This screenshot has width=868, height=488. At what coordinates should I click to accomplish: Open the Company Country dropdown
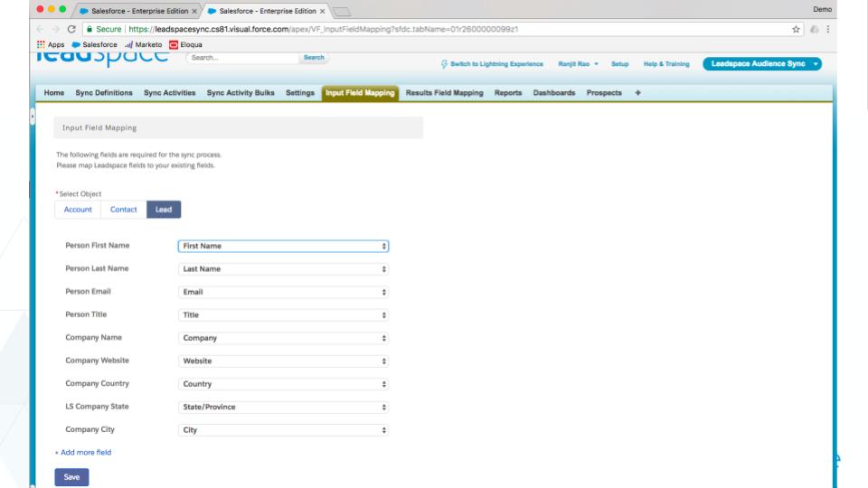(x=283, y=384)
